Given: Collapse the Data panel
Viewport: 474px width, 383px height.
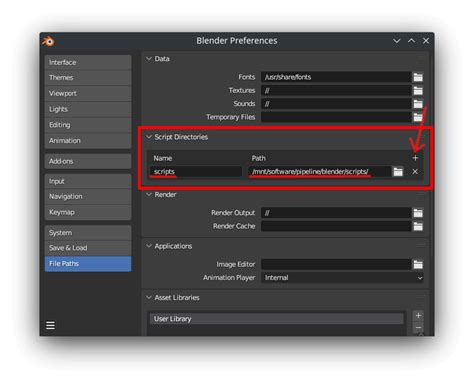Looking at the screenshot, I should [x=149, y=59].
